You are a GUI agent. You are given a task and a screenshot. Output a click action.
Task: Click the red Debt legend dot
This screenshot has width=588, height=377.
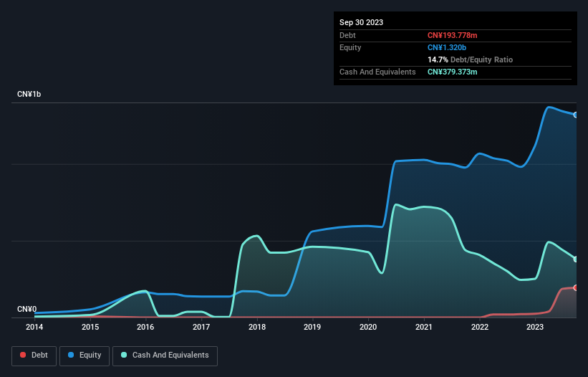pos(23,355)
